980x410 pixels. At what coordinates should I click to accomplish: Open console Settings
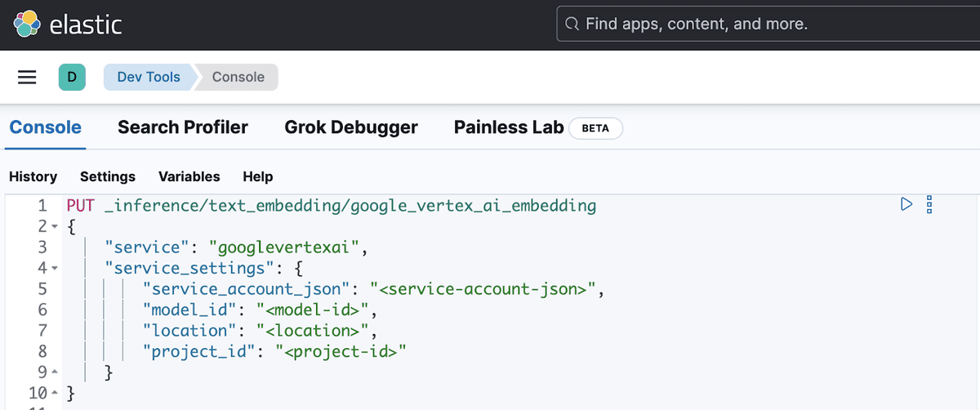coord(108,176)
